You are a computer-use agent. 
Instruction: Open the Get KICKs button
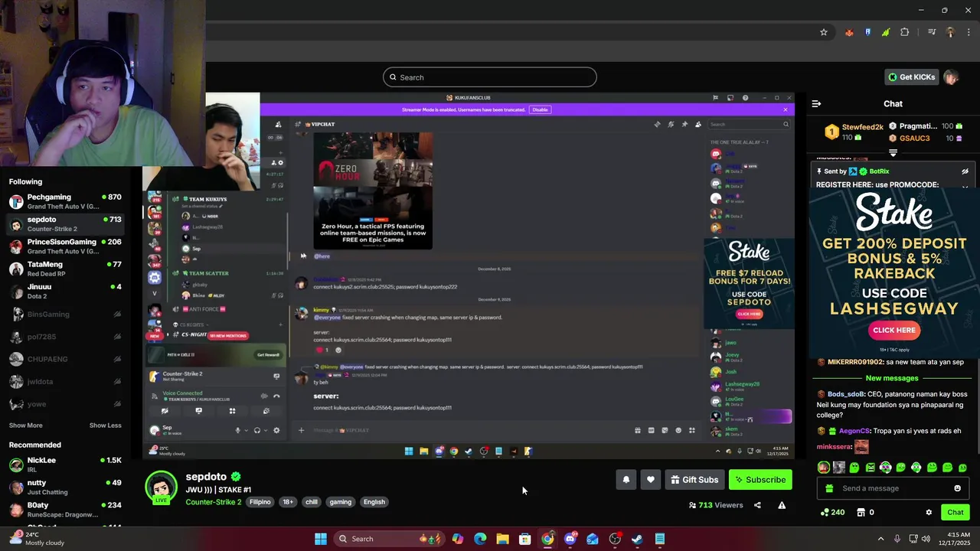[911, 77]
